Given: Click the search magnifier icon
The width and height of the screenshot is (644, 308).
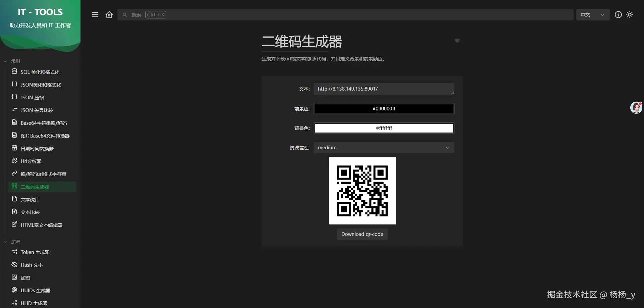Looking at the screenshot, I should [x=125, y=15].
